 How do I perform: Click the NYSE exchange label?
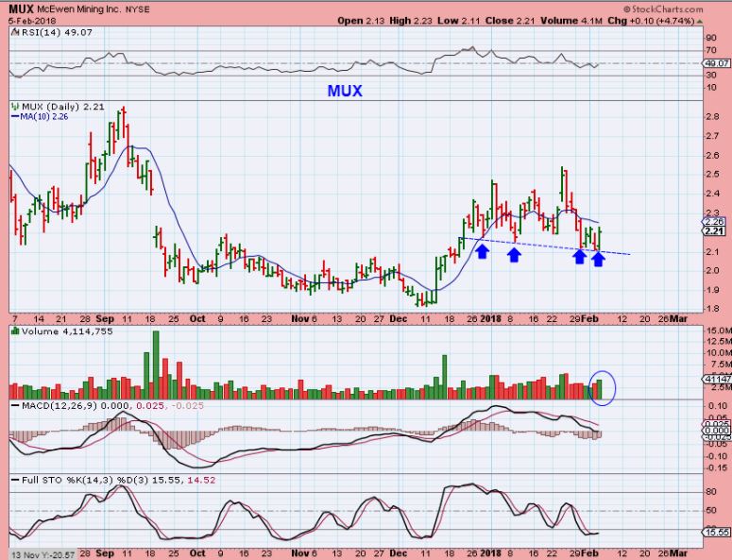pos(137,9)
